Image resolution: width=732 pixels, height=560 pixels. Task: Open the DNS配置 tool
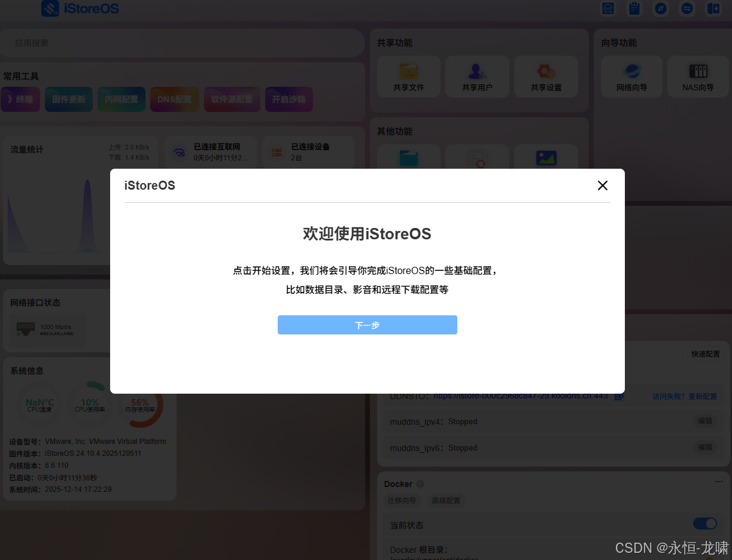click(x=175, y=99)
